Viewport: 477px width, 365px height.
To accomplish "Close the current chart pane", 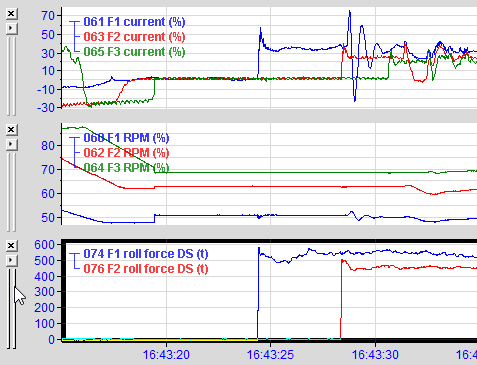I will pyautogui.click(x=11, y=14).
